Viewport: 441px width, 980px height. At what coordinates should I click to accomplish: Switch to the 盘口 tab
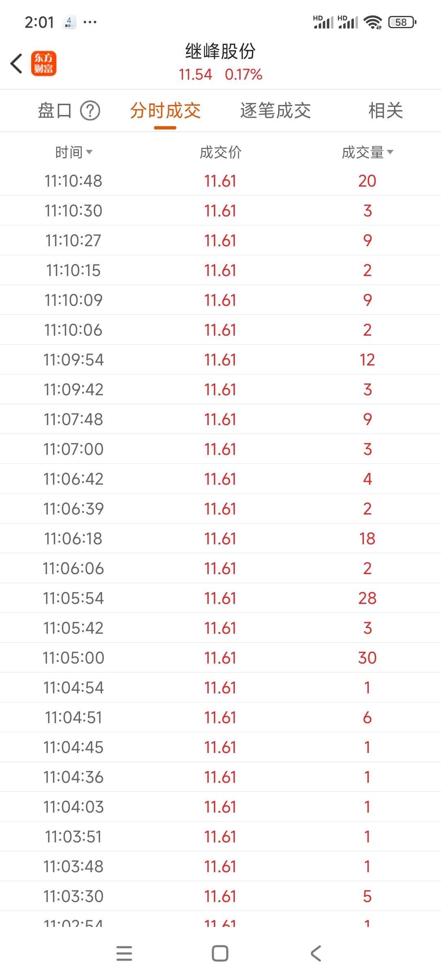point(55,111)
